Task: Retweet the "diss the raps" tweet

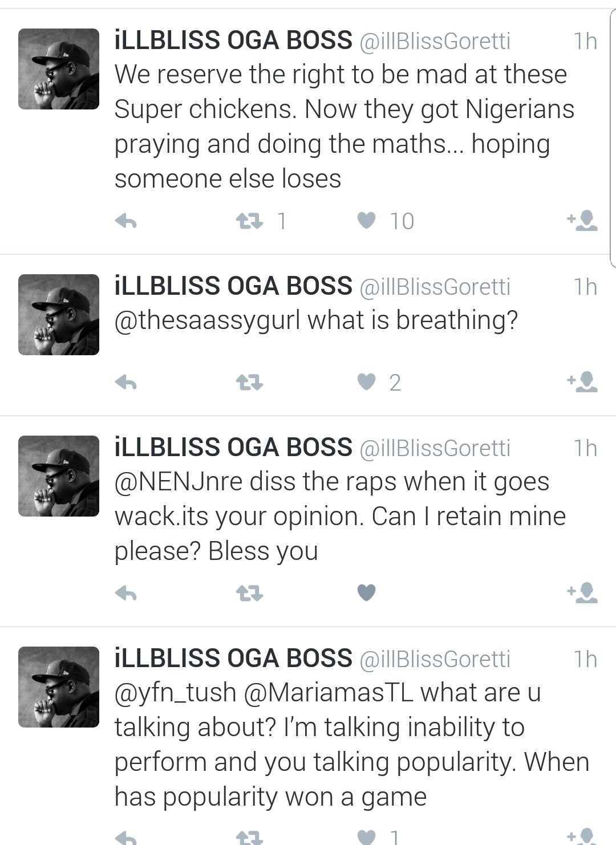Action: pyautogui.click(x=249, y=594)
